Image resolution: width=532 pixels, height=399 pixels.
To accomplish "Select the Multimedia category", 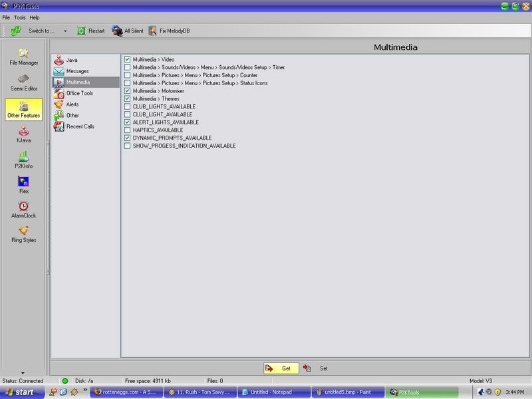I will click(86, 82).
